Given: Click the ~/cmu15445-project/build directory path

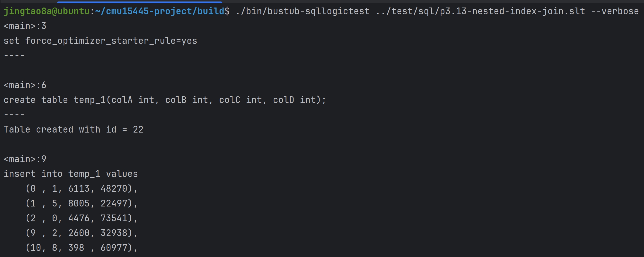Looking at the screenshot, I should pyautogui.click(x=160, y=11).
